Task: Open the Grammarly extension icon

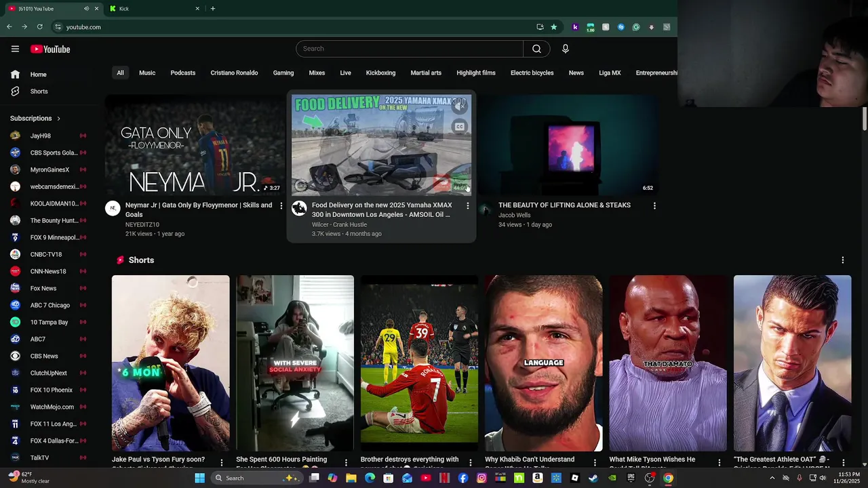Action: pyautogui.click(x=636, y=27)
